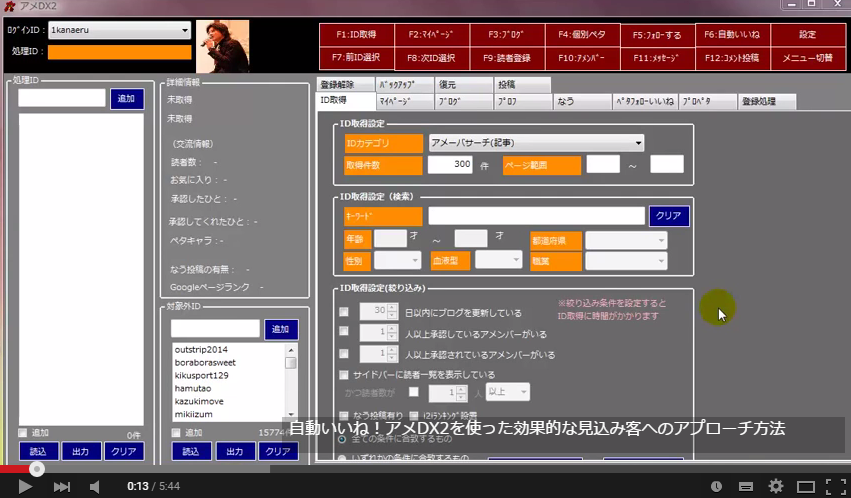Screen dimensions: 851x498
Task: Click the 取得件数 field showing 300
Action: tap(450, 164)
